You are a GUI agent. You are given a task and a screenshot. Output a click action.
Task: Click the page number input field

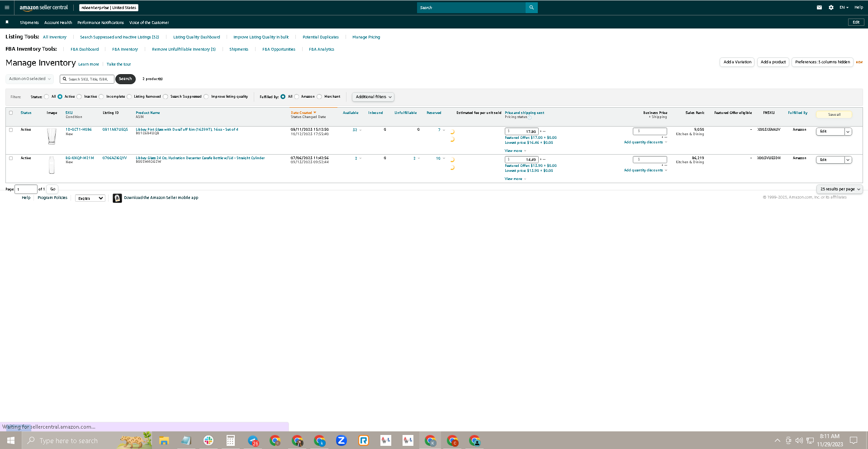pos(26,189)
